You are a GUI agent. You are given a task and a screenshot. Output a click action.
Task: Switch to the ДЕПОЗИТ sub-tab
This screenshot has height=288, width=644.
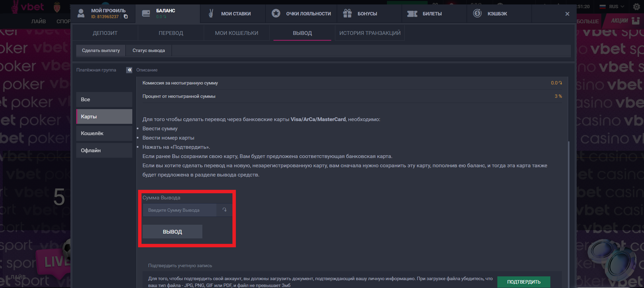click(105, 33)
